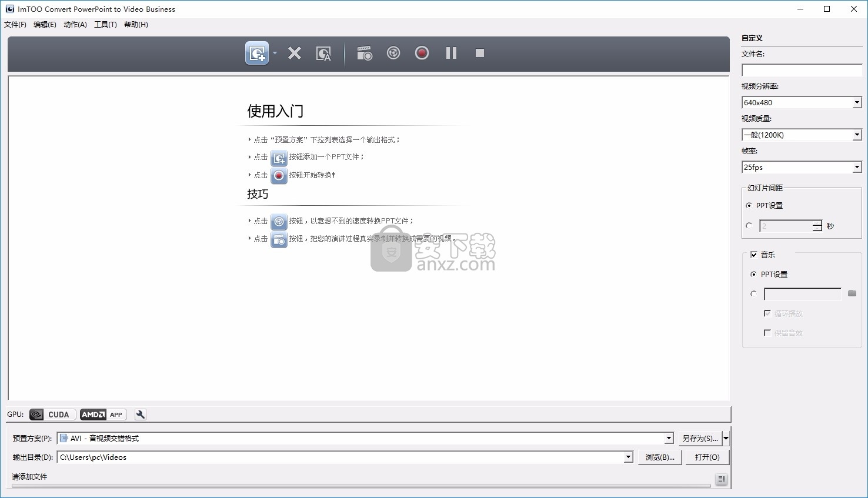Screen dimensions: 868x498
Task: Maximize the ImTOO window
Action: (827, 9)
